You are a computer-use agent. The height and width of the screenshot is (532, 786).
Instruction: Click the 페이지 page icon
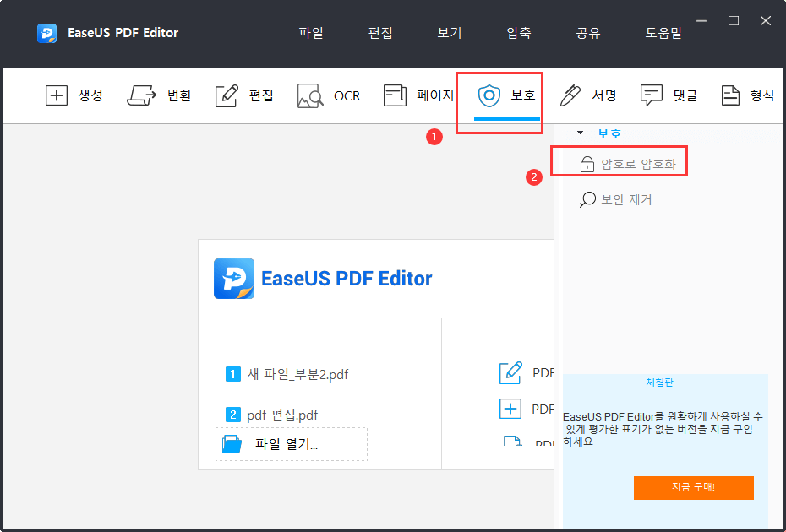[x=395, y=95]
